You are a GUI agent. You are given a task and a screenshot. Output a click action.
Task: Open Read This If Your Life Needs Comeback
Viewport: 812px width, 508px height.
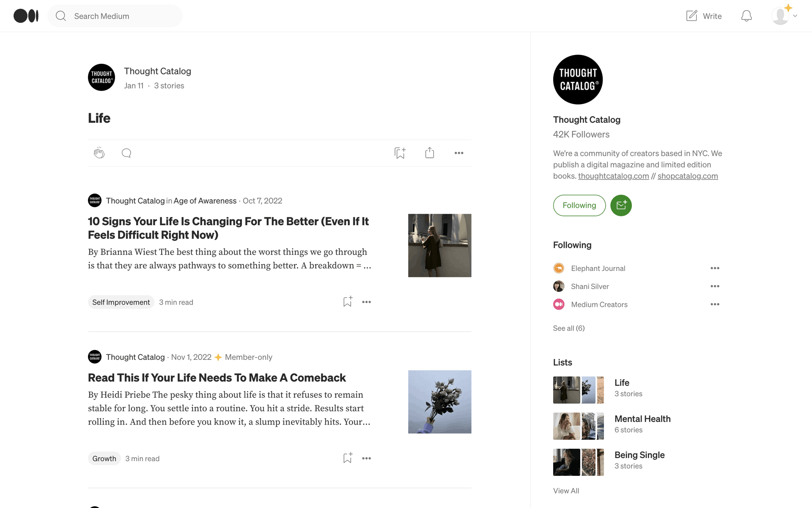tap(217, 378)
